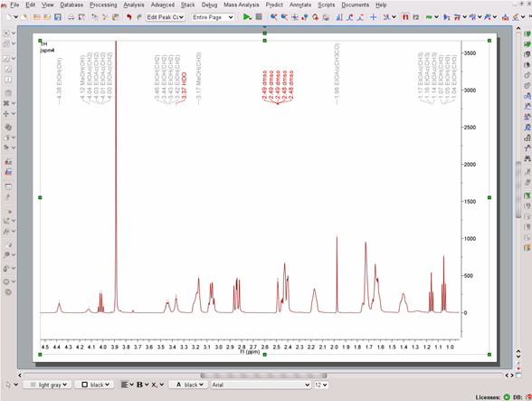Click the table view icon in left sidebar
The image size is (532, 401).
pyautogui.click(x=8, y=186)
